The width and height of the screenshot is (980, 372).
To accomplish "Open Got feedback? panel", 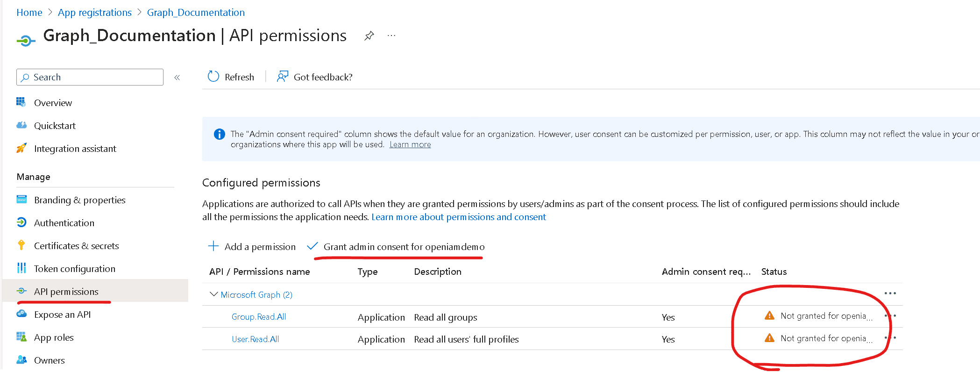I will [x=315, y=77].
